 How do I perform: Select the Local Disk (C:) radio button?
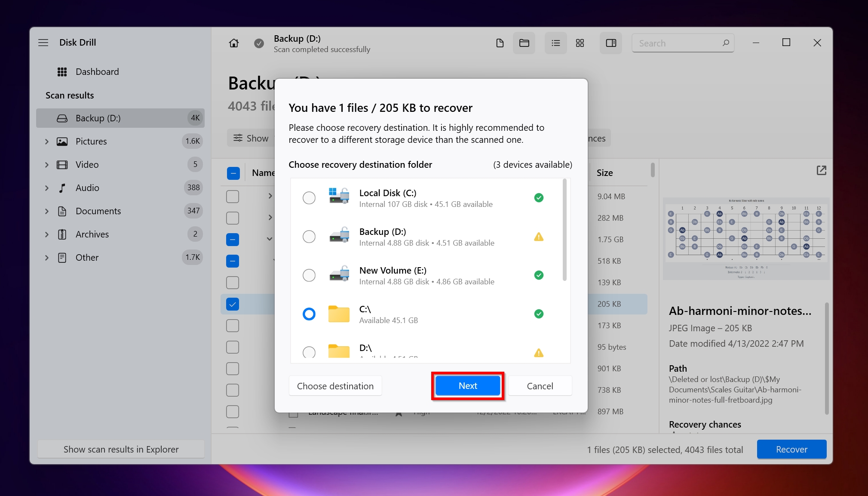(x=309, y=197)
